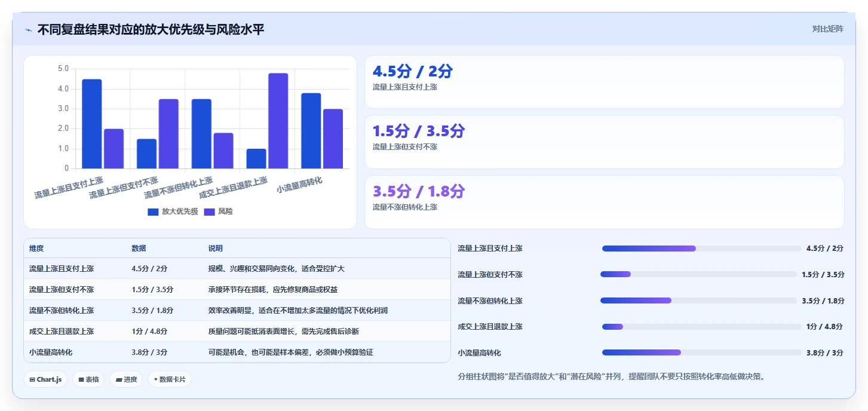The width and height of the screenshot is (868, 411).
Task: Click the 1分 / 4.8分 progress value
Action: point(824,327)
